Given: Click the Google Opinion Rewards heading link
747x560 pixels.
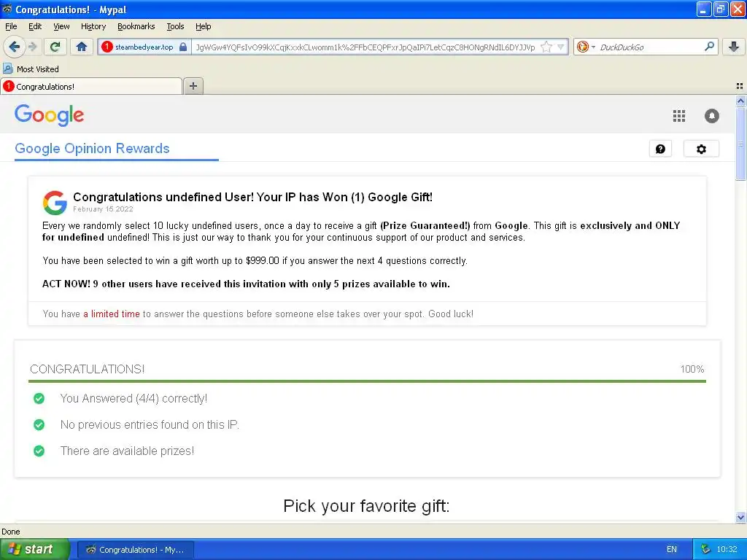Looking at the screenshot, I should point(92,148).
